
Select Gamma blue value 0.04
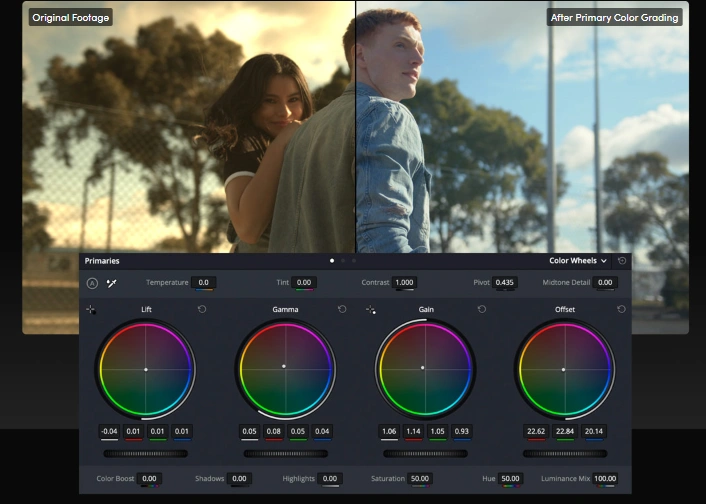tap(322, 431)
